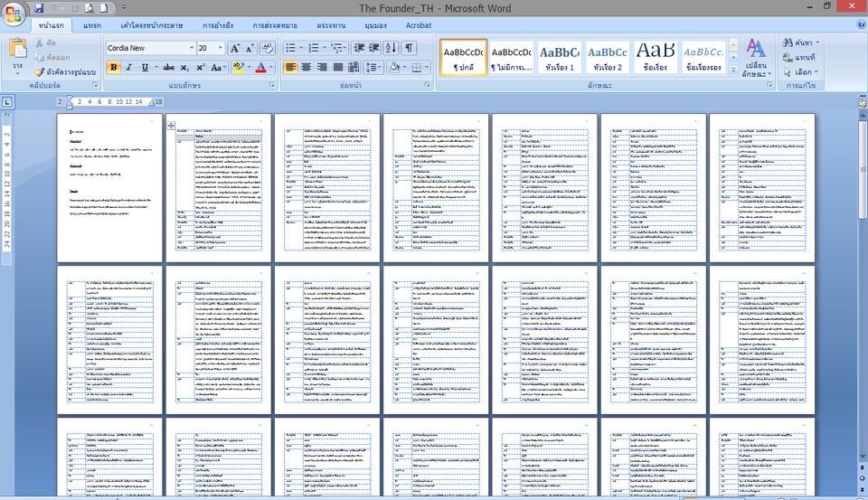Image resolution: width=868 pixels, height=500 pixels.
Task: Click the Find (ค้นหา) binoculars button
Action: tap(800, 42)
